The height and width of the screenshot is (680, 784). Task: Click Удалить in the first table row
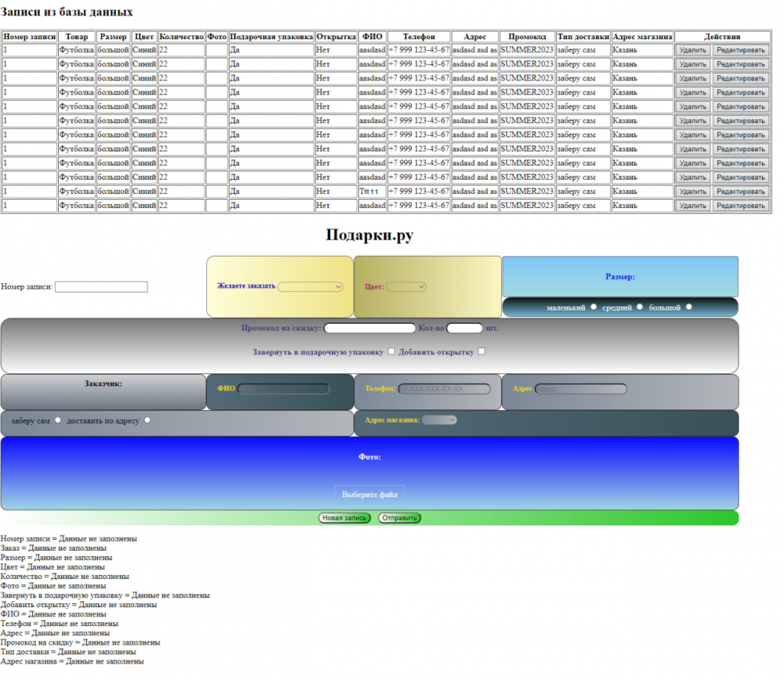coord(692,50)
